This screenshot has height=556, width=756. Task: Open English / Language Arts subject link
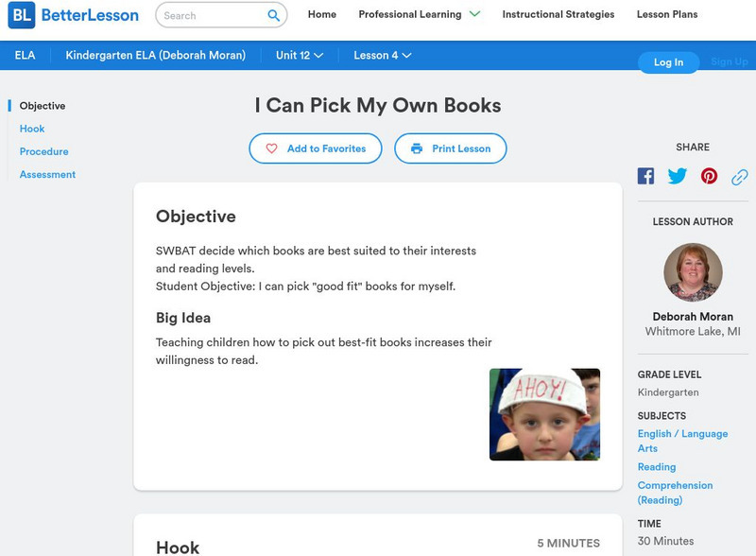pos(682,441)
